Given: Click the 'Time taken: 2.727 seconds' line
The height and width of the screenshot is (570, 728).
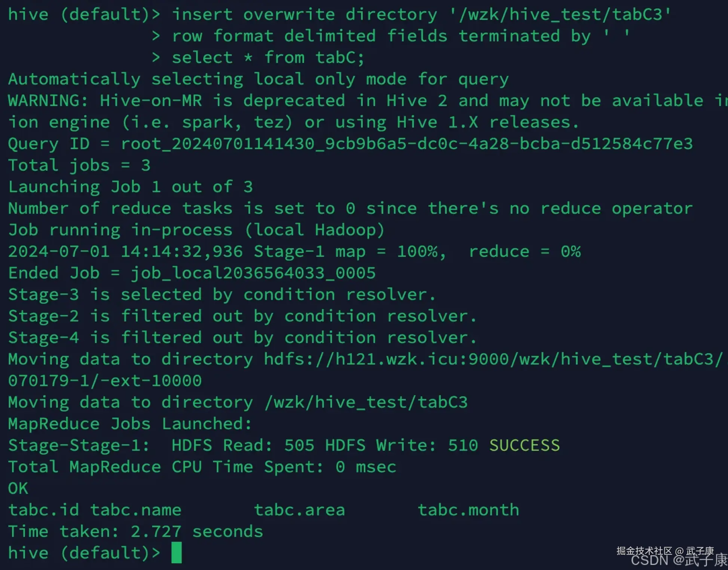Looking at the screenshot, I should coord(136,531).
